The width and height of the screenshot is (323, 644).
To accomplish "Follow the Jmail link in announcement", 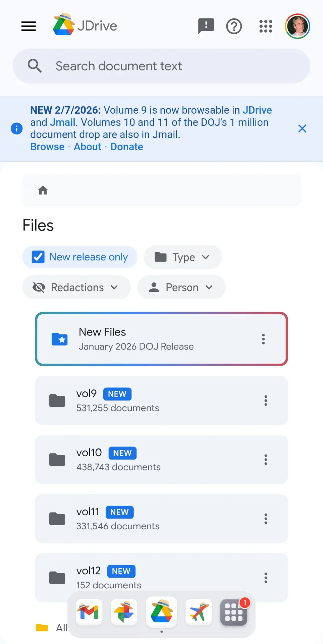I will click(x=63, y=122).
